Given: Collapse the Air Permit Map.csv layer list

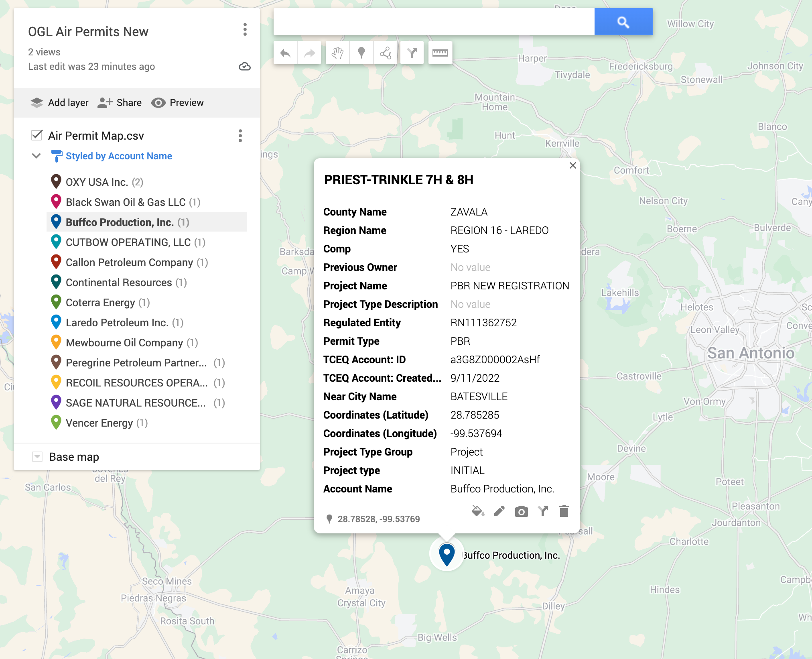Looking at the screenshot, I should tap(37, 156).
